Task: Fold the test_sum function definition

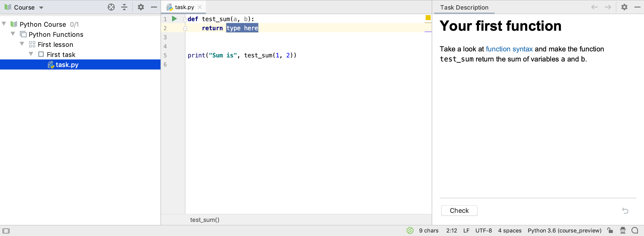Action: (185, 19)
